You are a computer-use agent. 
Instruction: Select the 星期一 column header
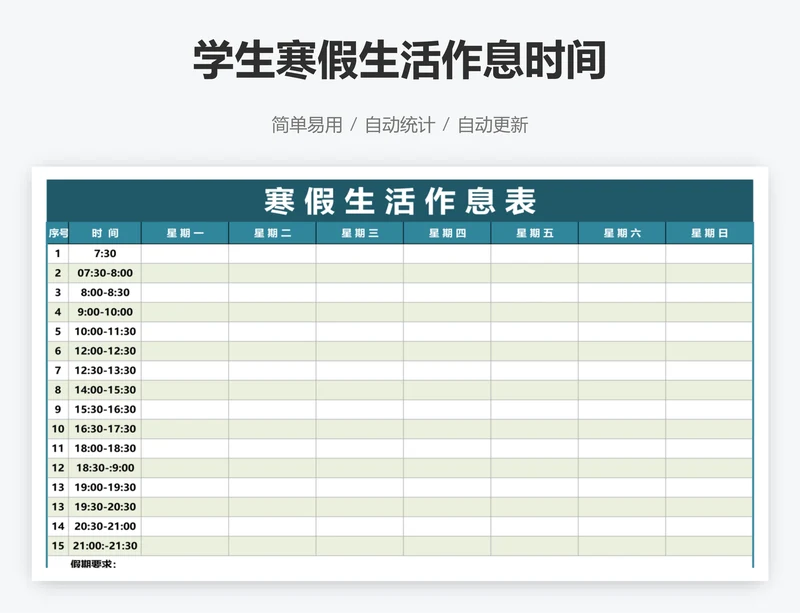[185, 233]
